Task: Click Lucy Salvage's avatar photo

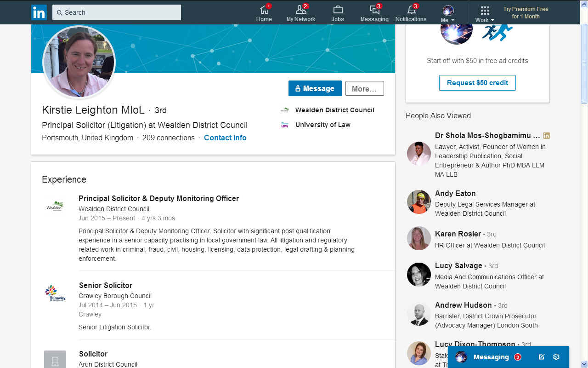Action: [x=418, y=275]
